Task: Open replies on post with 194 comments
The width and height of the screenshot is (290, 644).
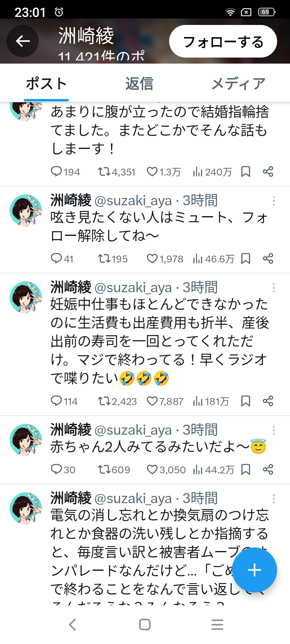Action: (x=56, y=172)
